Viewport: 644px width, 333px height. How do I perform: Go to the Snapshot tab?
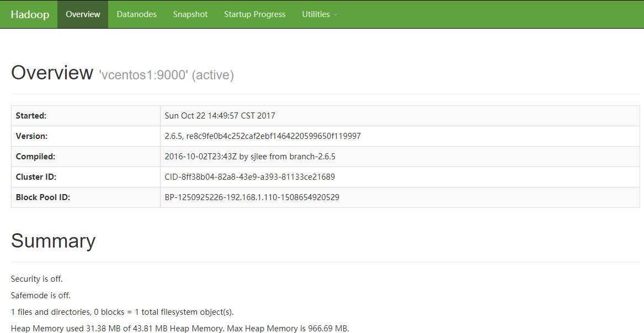pos(190,14)
